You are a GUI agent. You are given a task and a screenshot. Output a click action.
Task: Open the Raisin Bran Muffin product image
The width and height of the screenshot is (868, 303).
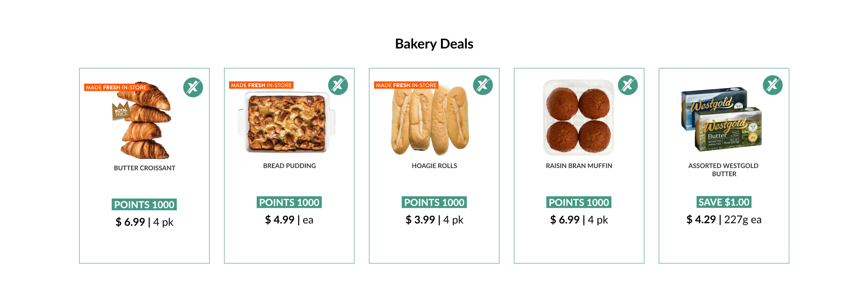click(579, 118)
